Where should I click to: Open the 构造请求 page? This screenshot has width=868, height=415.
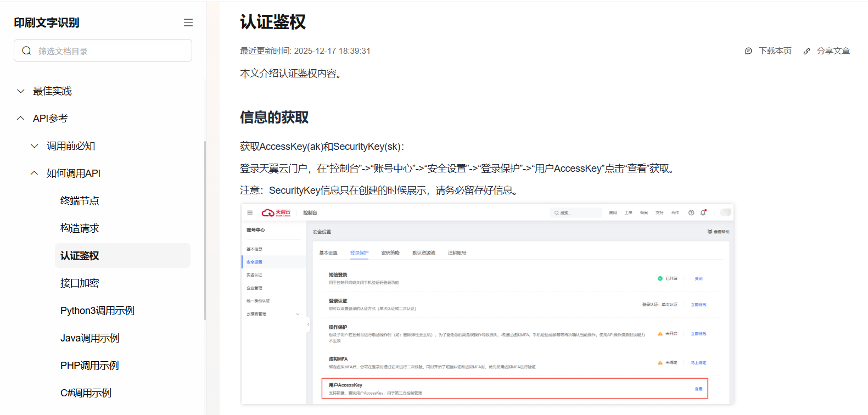pyautogui.click(x=80, y=228)
